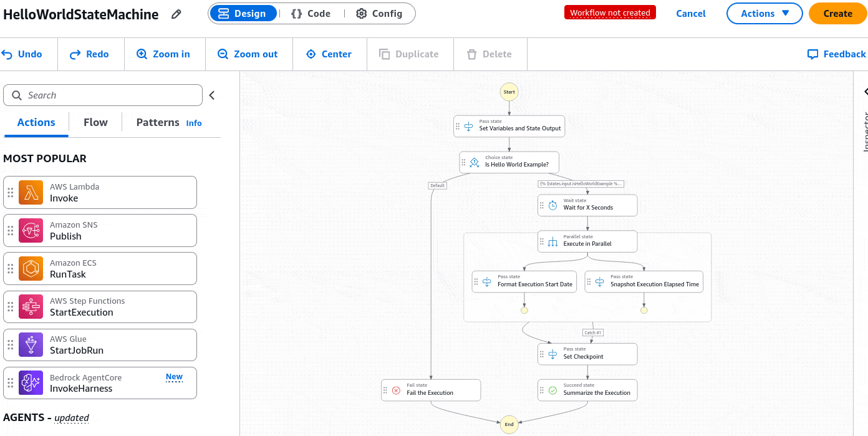This screenshot has width=868, height=436.
Task: Switch to Code mode
Action: (x=311, y=13)
